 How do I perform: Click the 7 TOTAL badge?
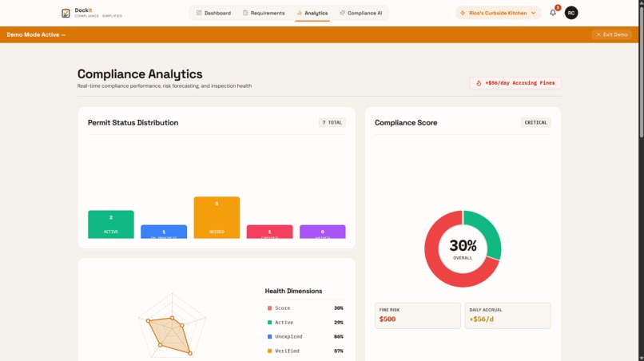pos(332,122)
